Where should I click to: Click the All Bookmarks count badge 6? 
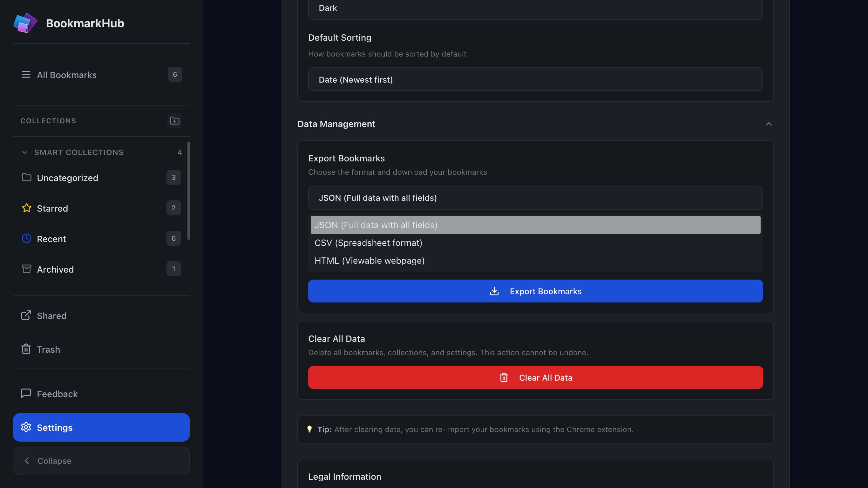(x=175, y=74)
